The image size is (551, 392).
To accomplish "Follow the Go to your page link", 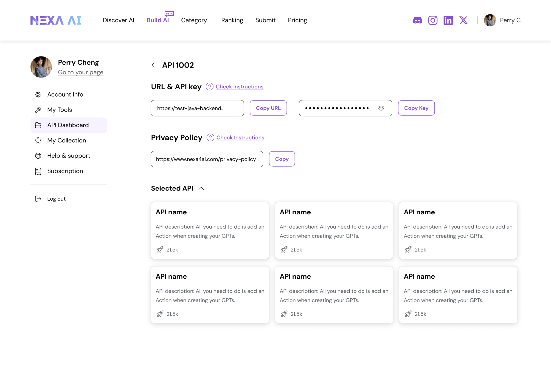I will point(80,73).
